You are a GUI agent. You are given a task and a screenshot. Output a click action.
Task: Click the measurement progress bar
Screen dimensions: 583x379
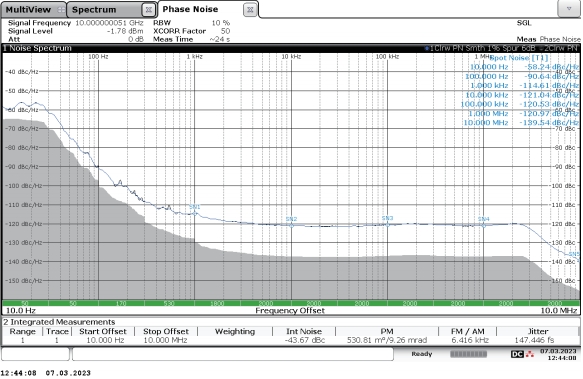coord(468,354)
